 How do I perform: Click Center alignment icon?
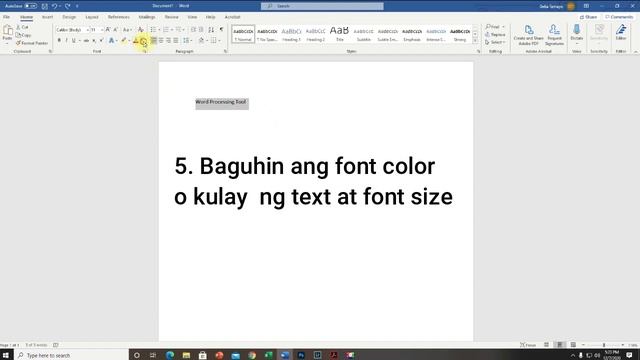[161, 40]
